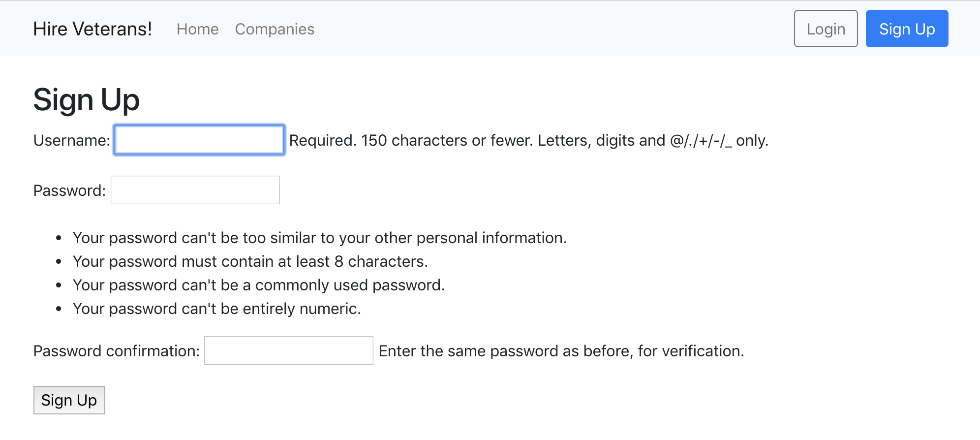
Task: Go to the Home page
Action: tap(197, 29)
